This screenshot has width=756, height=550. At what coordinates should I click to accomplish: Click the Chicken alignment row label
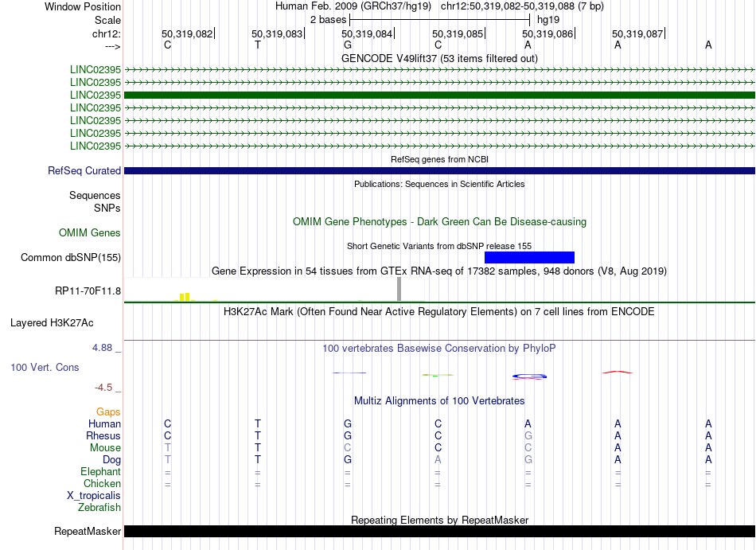pos(102,483)
